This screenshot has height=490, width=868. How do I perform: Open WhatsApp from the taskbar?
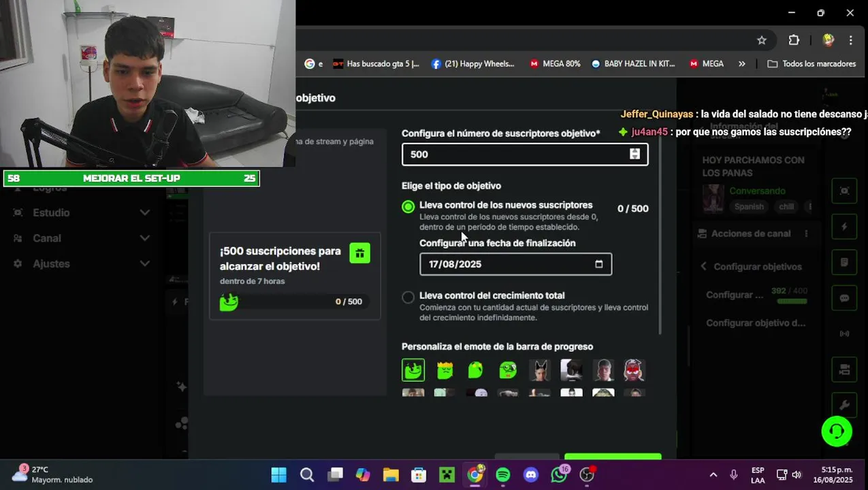[559, 475]
